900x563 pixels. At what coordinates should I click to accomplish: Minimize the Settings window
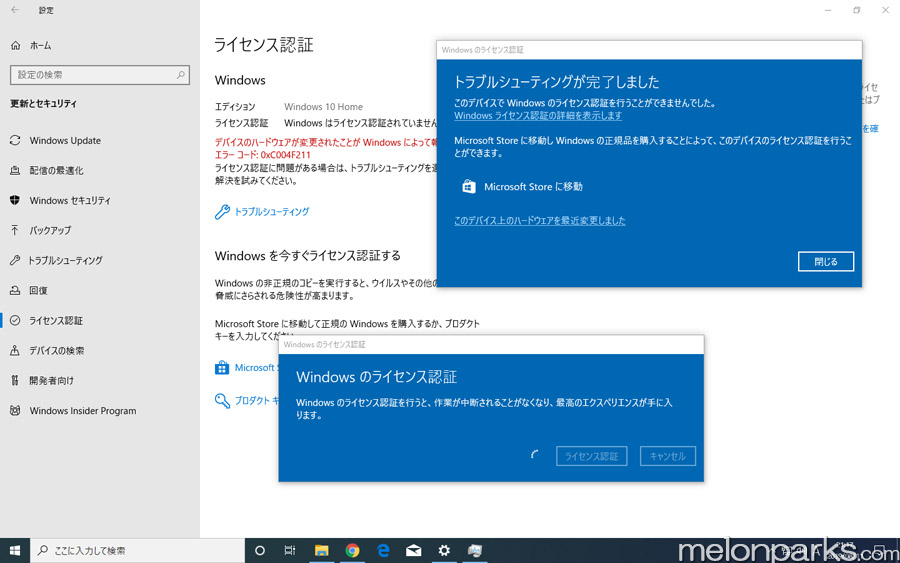(x=828, y=10)
